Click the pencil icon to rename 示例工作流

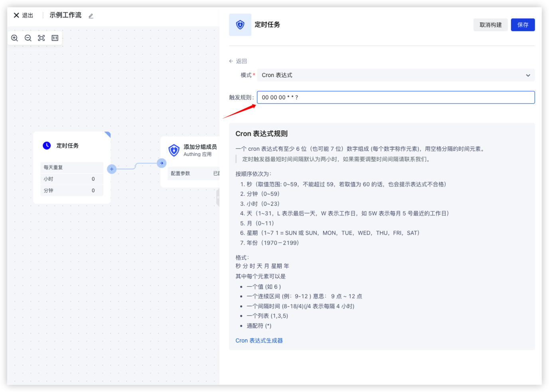(91, 16)
